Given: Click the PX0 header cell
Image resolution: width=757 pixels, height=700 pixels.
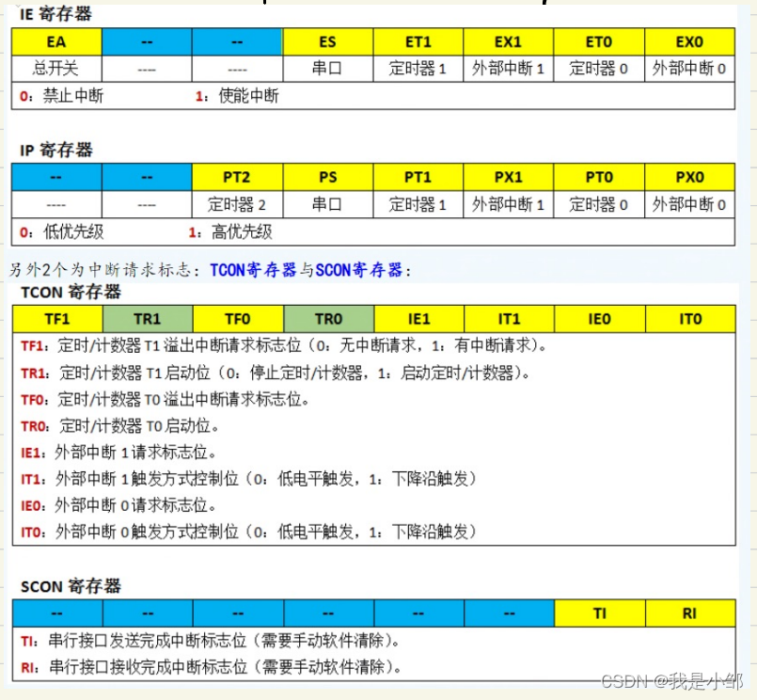Looking at the screenshot, I should pos(690,177).
